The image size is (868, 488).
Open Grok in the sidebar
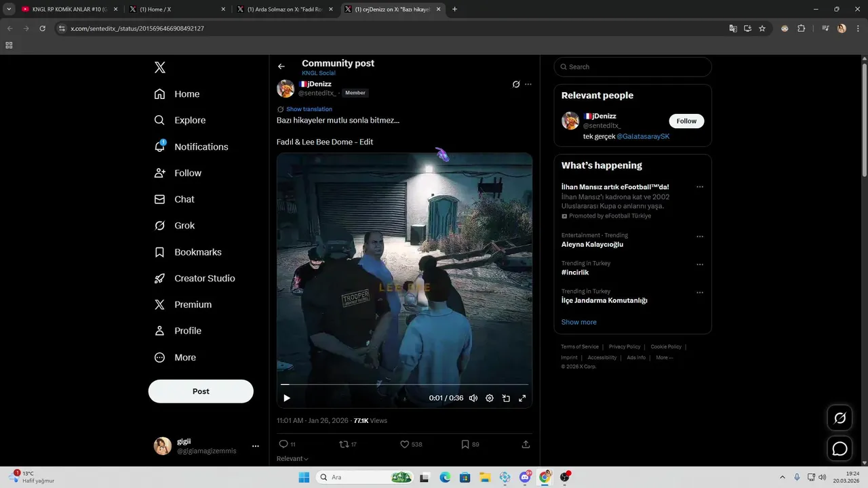point(174,226)
